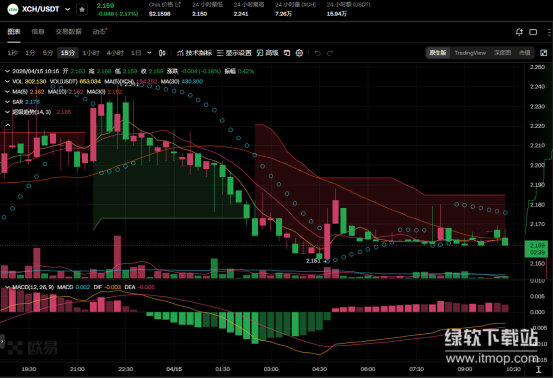Collapse the OHLC date info row
The height and width of the screenshot is (378, 553).
coord(7,71)
